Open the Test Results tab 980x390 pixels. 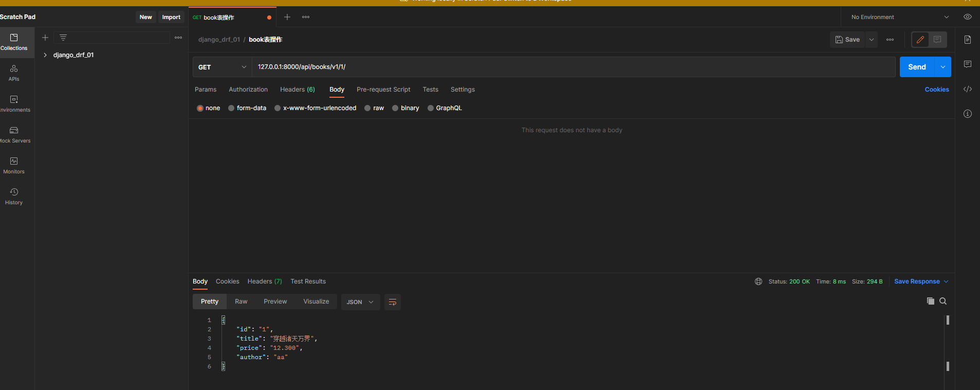(x=308, y=281)
